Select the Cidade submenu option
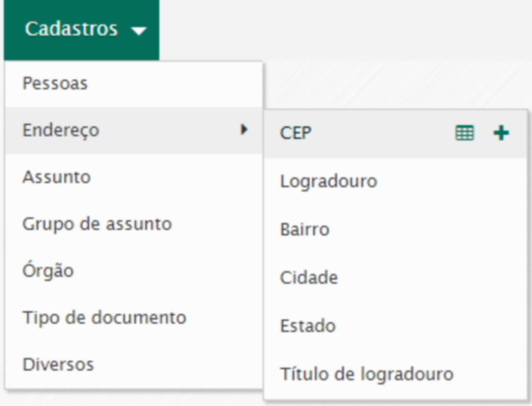The width and height of the screenshot is (532, 406). click(x=309, y=277)
